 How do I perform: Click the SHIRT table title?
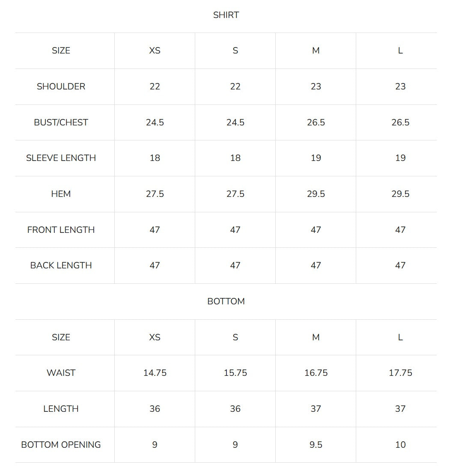tap(226, 15)
